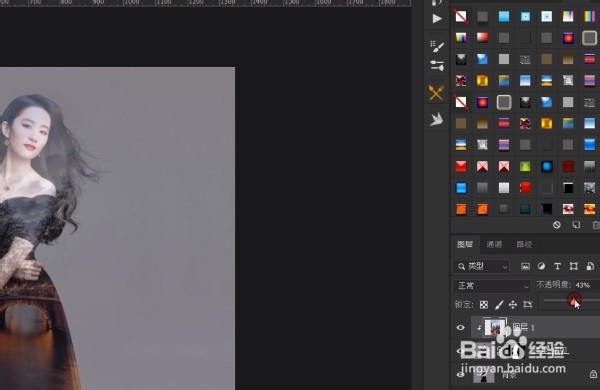Click the origami bird panel icon
This screenshot has width=600, height=390.
click(436, 119)
